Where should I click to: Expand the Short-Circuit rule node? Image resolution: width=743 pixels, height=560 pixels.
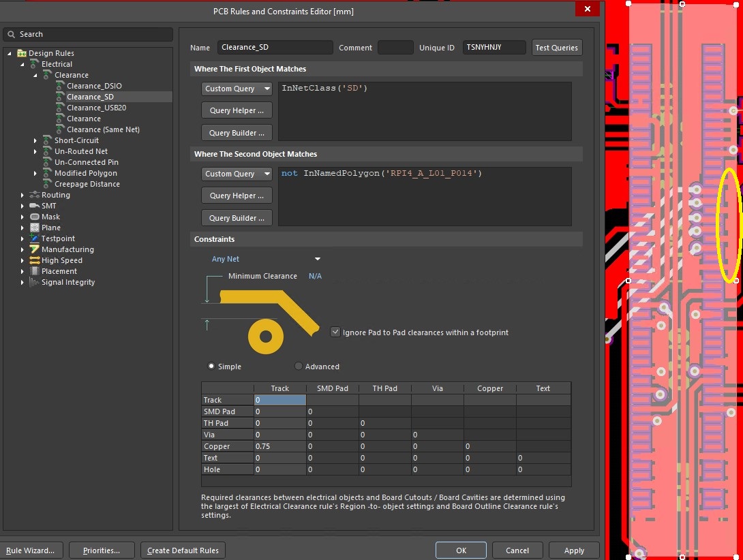35,140
